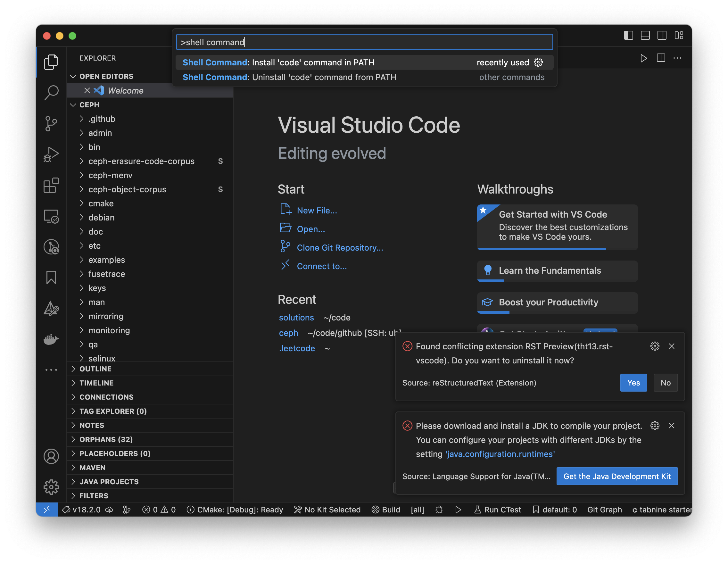Open editor More Actions ellipsis
The height and width of the screenshot is (564, 728).
tap(677, 58)
